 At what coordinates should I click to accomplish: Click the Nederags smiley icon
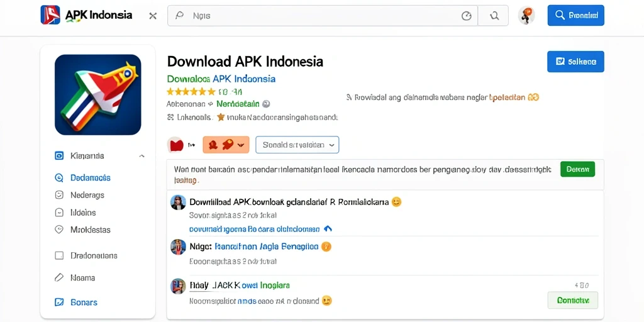(x=59, y=195)
